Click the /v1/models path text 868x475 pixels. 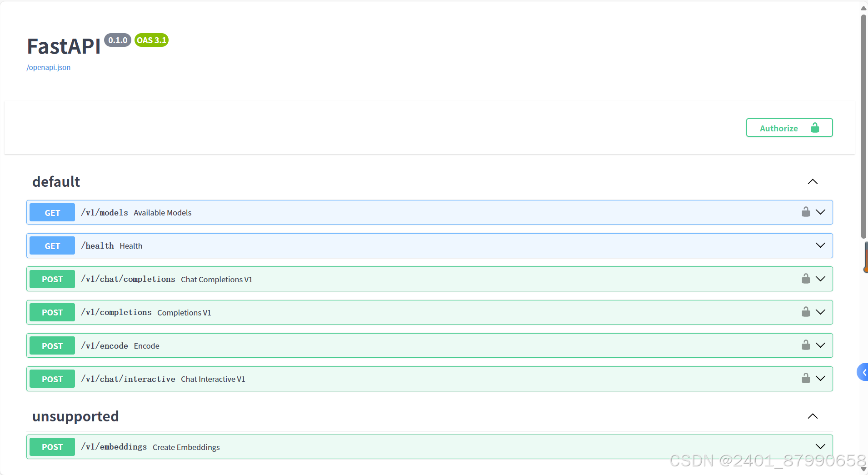coord(105,212)
